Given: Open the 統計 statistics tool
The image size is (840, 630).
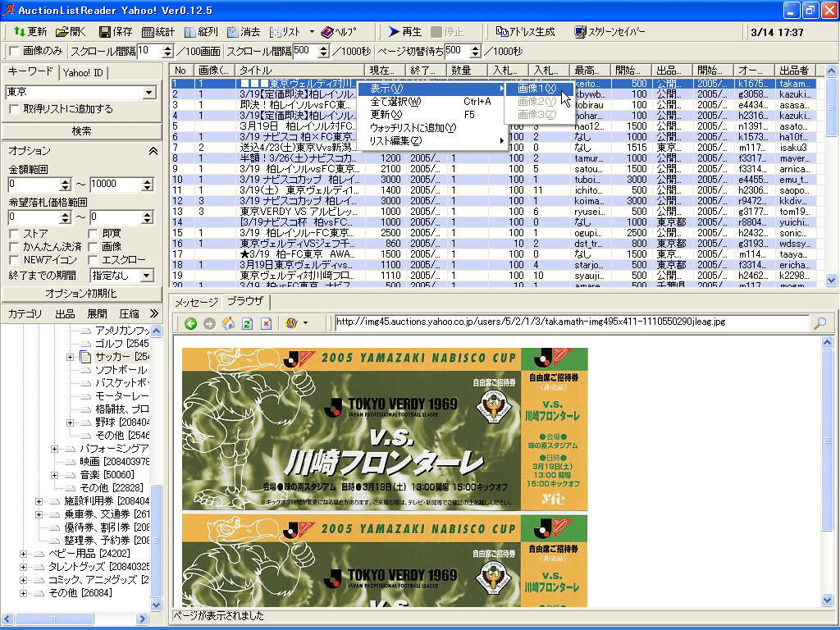Looking at the screenshot, I should (x=158, y=32).
